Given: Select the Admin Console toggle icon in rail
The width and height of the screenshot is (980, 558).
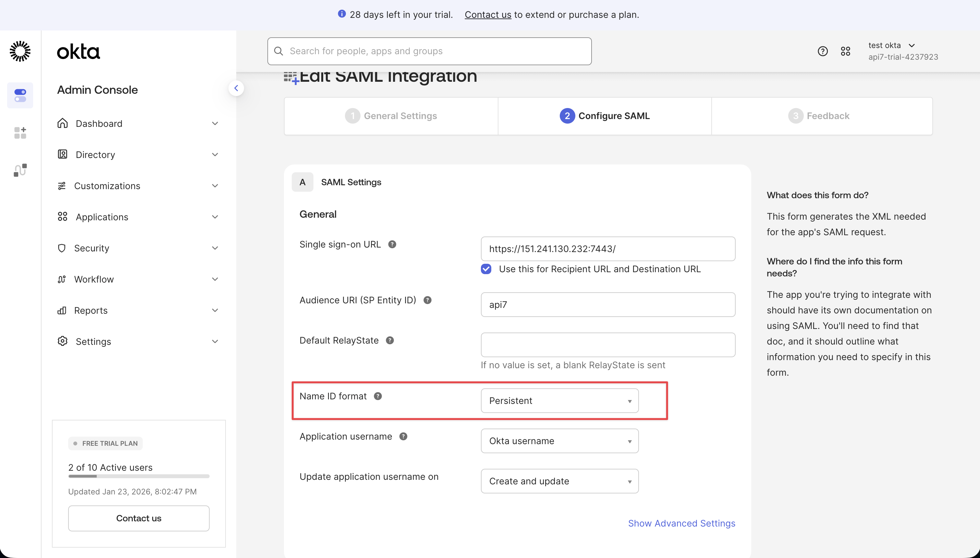Looking at the screenshot, I should tap(20, 95).
